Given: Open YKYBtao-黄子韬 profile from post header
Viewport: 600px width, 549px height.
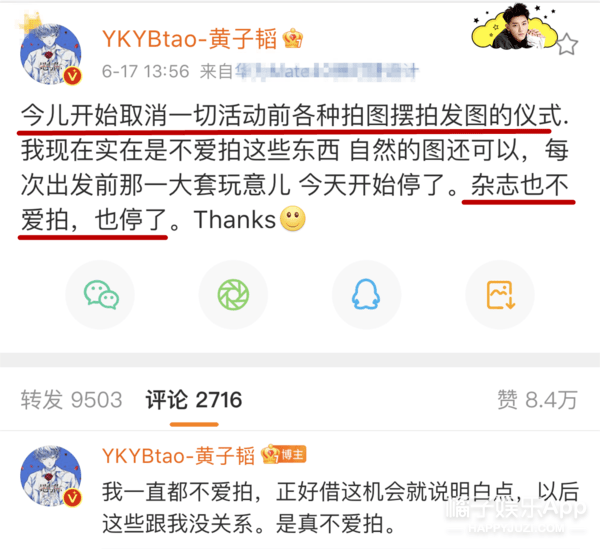Looking at the screenshot, I should point(189,39).
